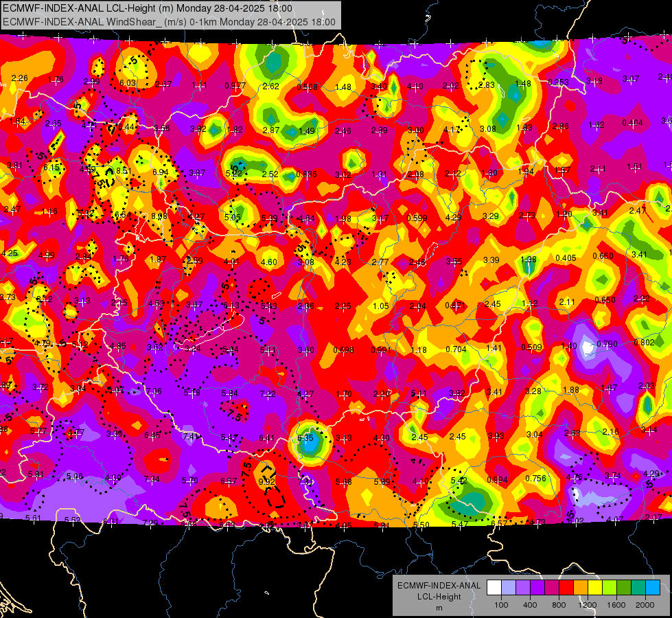Click the wind shear value 0.977
The width and height of the screenshot is (672, 618).
coord(235,85)
